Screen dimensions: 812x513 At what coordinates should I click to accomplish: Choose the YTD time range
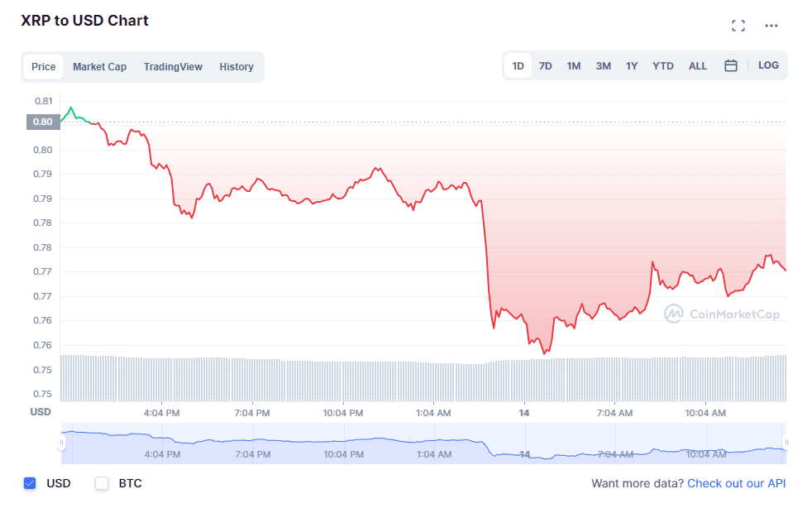[662, 65]
